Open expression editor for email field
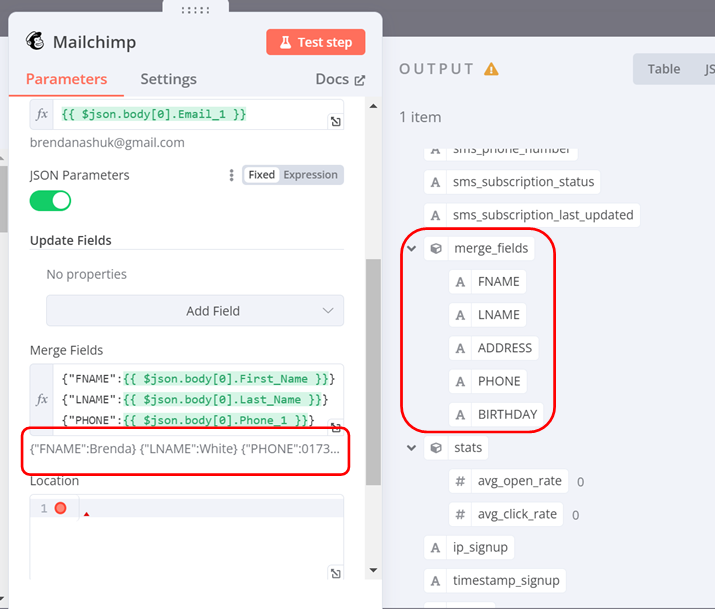715x610 pixels. (336, 121)
